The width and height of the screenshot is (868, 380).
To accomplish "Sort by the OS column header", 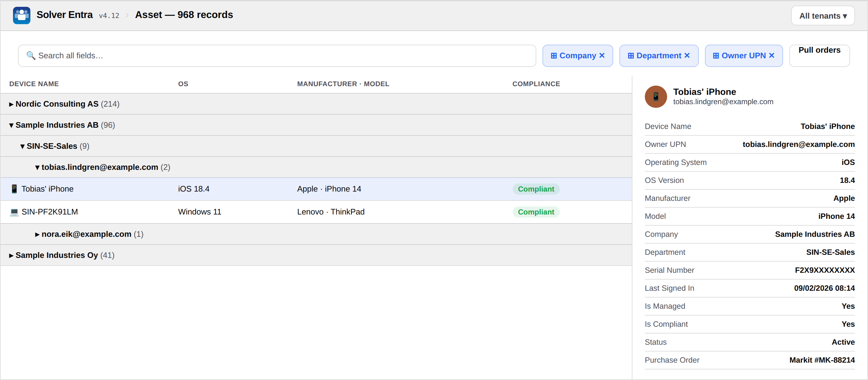I will click(x=183, y=84).
